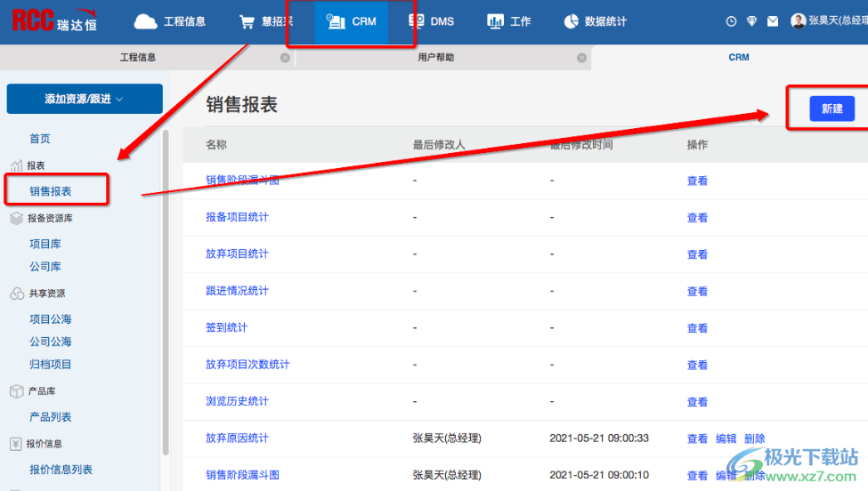This screenshot has height=491, width=868.
Task: Open 数据统计 in the top navigation
Action: 605,21
